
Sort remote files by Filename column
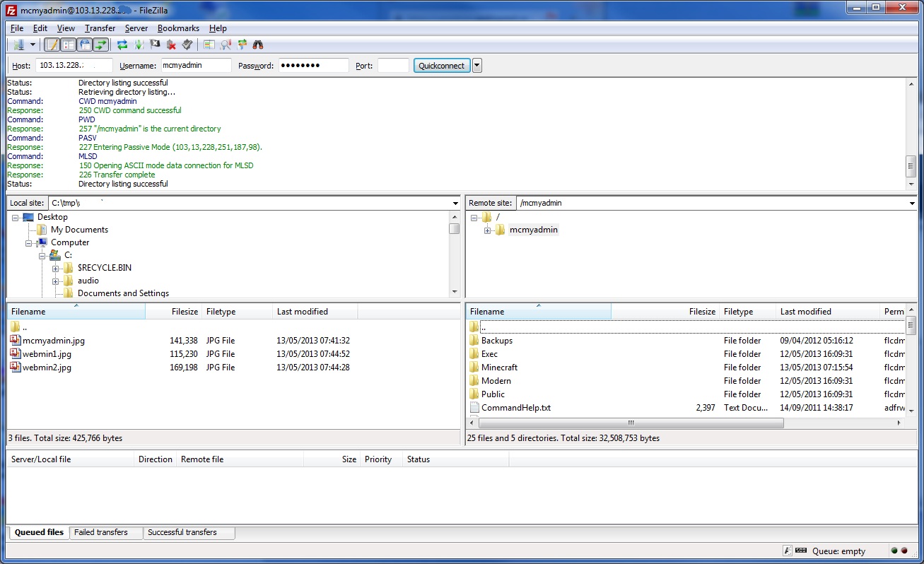click(x=539, y=312)
